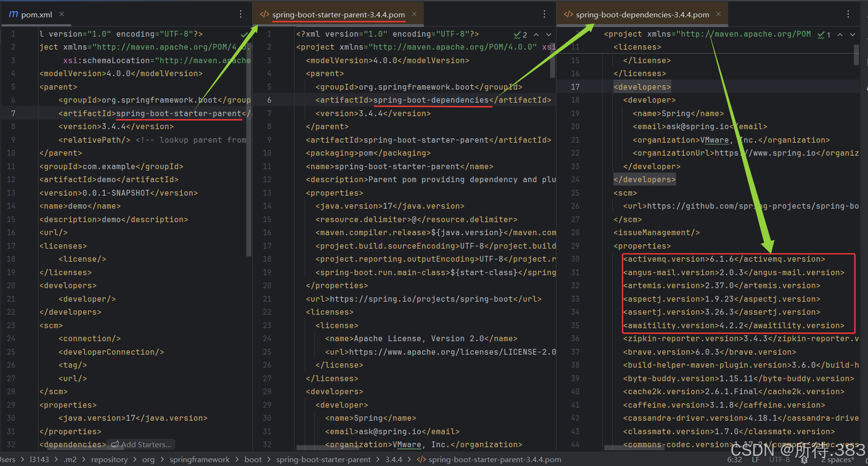868x466 pixels.
Task: Click '<java.version>17' in starter-parent editor
Action: (x=390, y=206)
